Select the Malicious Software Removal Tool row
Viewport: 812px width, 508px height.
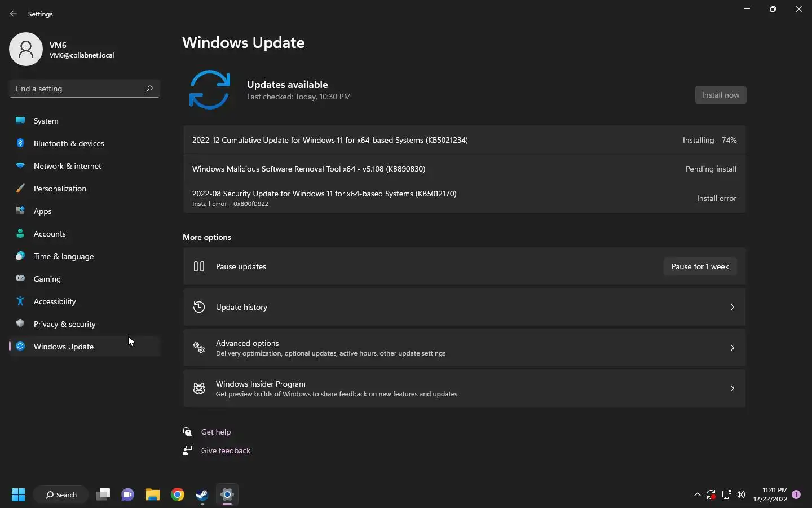[x=464, y=169]
